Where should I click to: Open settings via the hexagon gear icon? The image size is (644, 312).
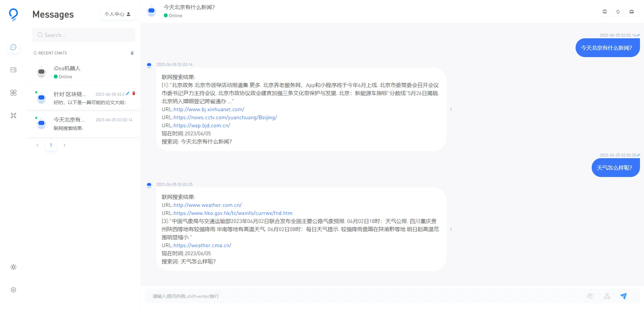click(x=13, y=290)
